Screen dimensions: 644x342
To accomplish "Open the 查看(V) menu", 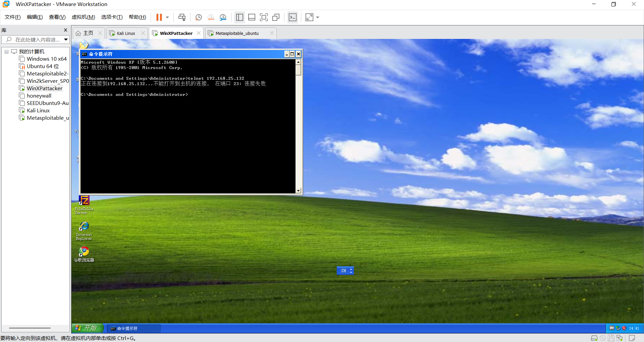I will point(57,17).
